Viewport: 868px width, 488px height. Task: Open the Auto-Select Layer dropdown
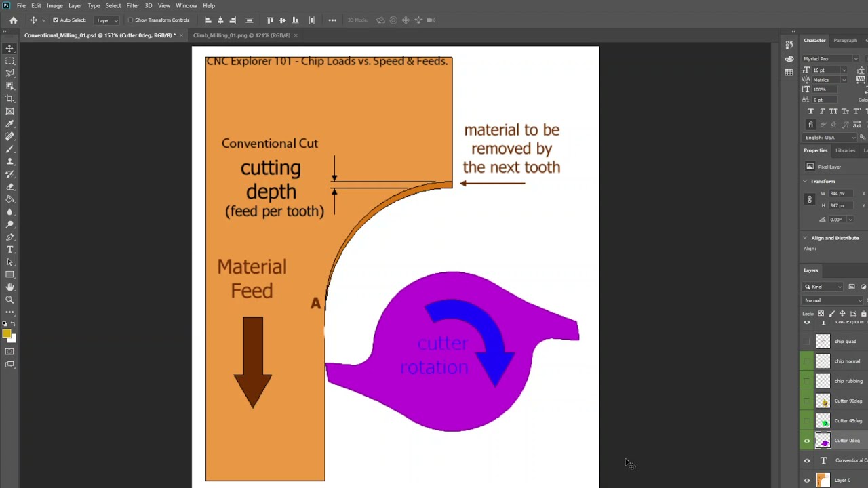pyautogui.click(x=108, y=20)
